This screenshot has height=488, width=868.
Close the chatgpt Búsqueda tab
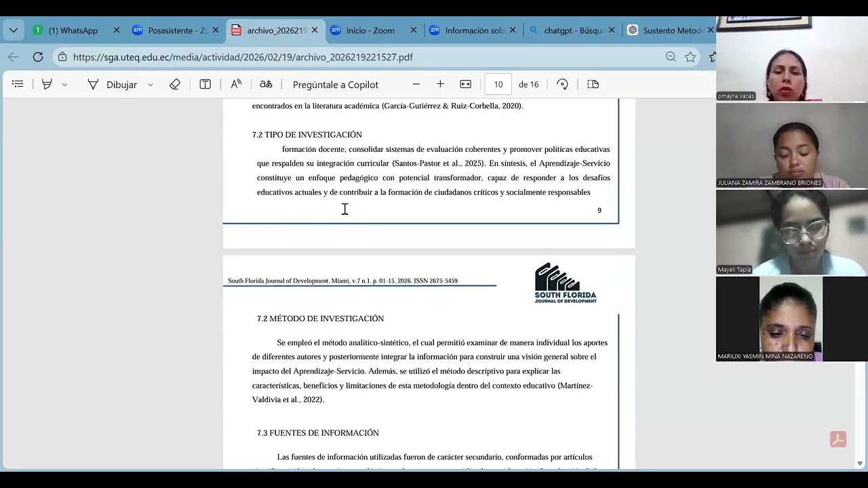pos(612,30)
